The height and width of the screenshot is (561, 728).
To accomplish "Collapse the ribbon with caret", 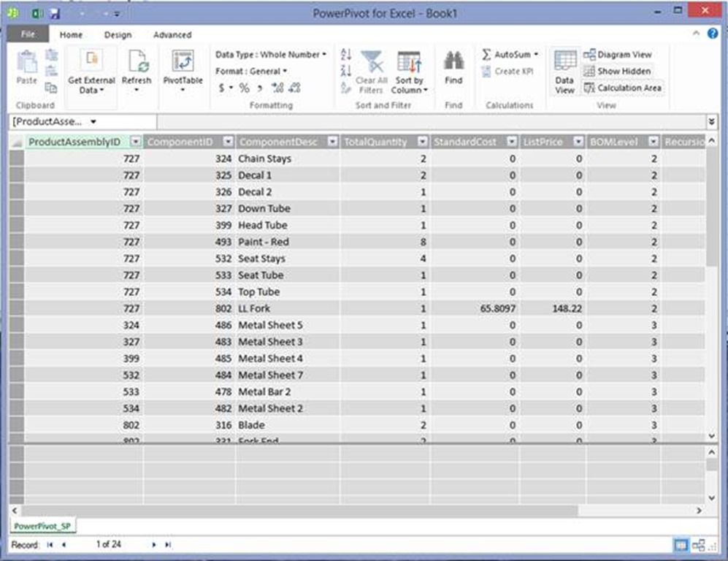I will coord(696,34).
